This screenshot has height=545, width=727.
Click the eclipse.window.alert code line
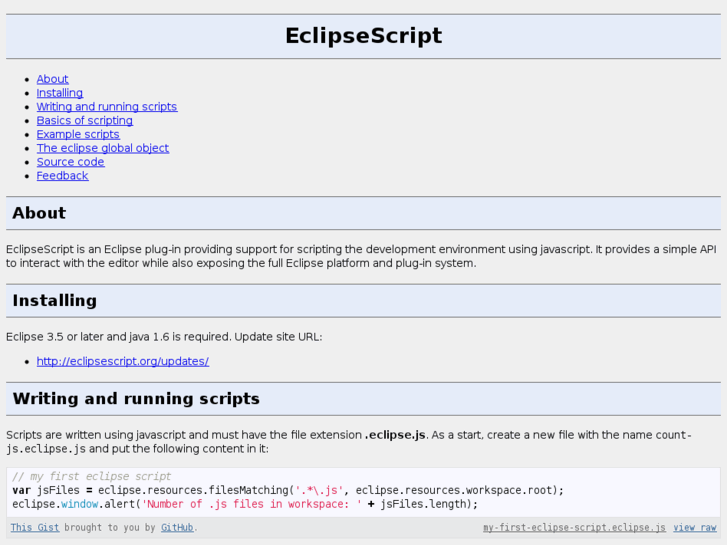[x=245, y=504]
